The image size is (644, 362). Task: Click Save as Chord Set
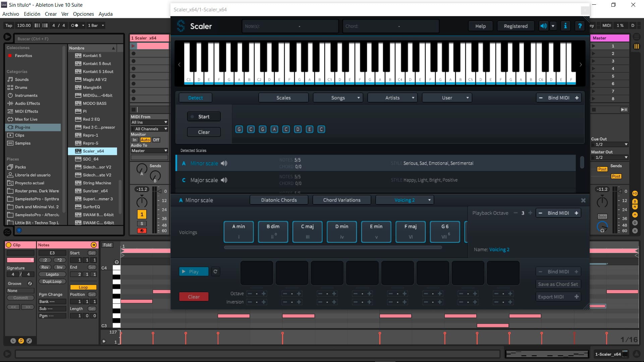[558, 284]
